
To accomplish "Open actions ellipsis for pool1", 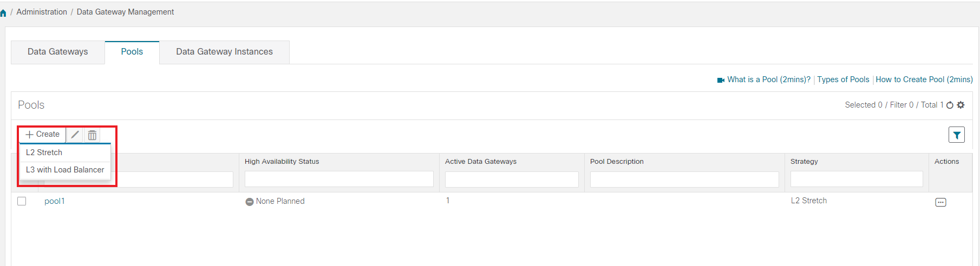I will click(x=940, y=202).
